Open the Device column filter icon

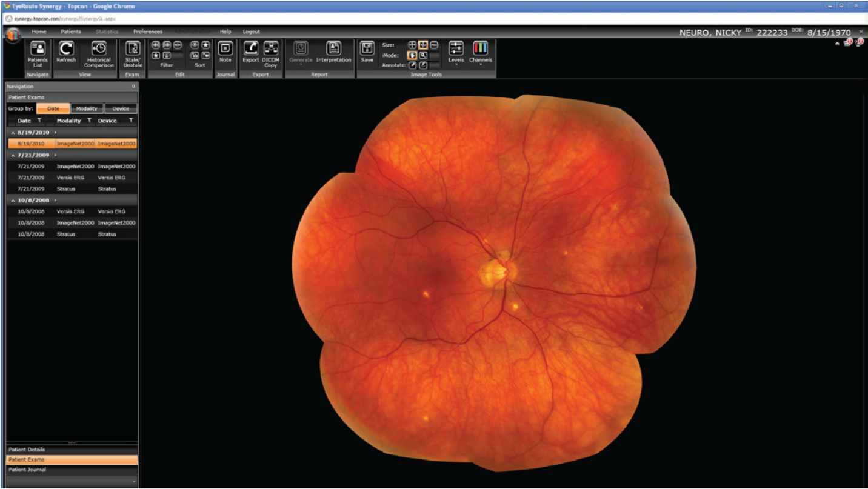131,121
